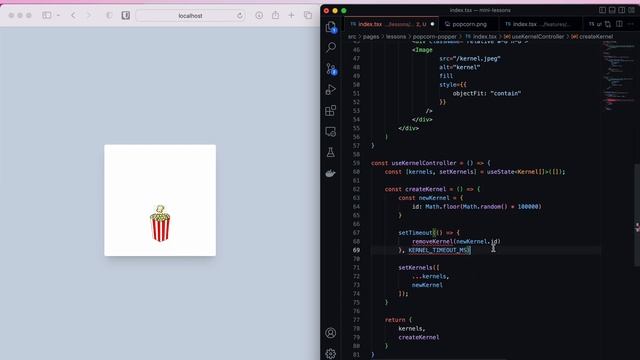The height and width of the screenshot is (360, 640).
Task: Open the Manage gear menu
Action: 331,353
